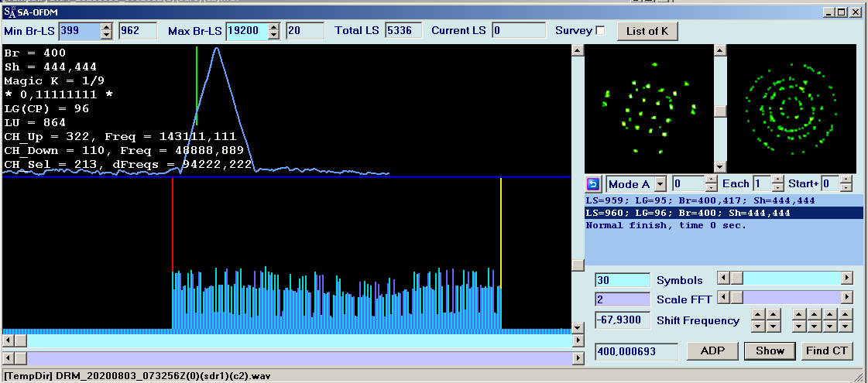The height and width of the screenshot is (383, 868).
Task: Click left arrow of the lavender horizontal scrollbar
Action: point(8,358)
